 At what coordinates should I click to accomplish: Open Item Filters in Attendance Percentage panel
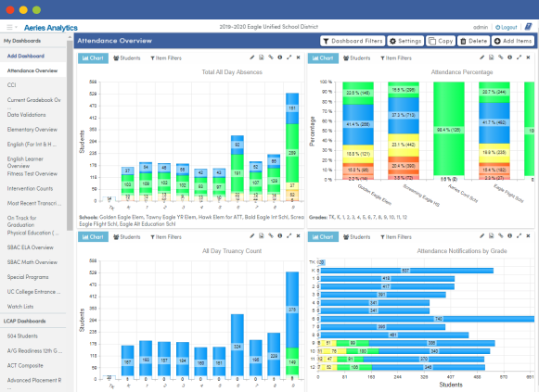tap(396, 58)
